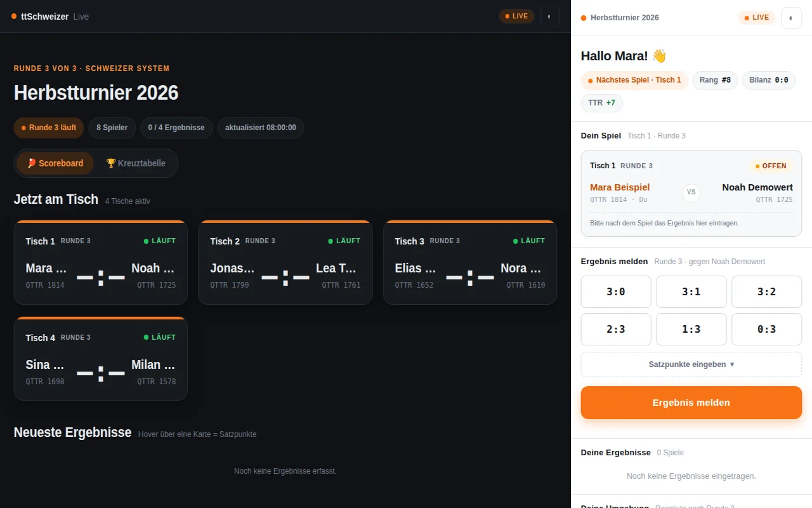Image resolution: width=812 pixels, height=508 pixels.
Task: Choose the 3:1 result option
Action: click(x=691, y=291)
